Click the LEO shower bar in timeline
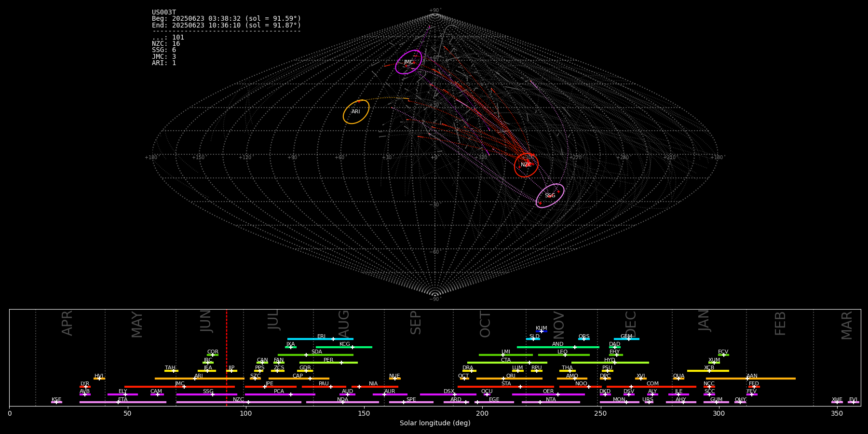Screen dimensions: 868x434 564,355
